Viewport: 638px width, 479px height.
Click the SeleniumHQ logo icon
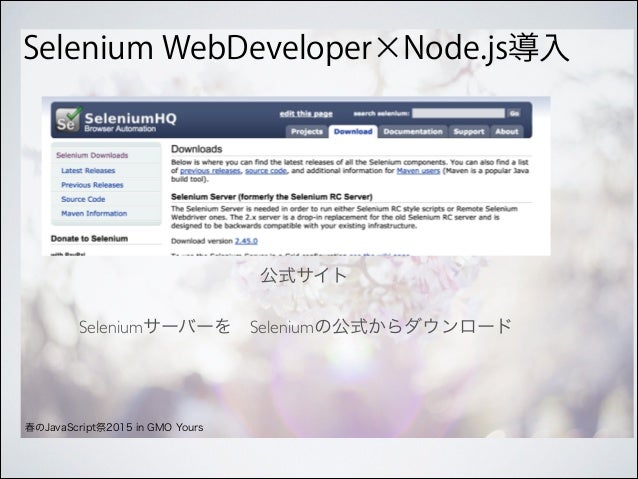click(x=69, y=119)
